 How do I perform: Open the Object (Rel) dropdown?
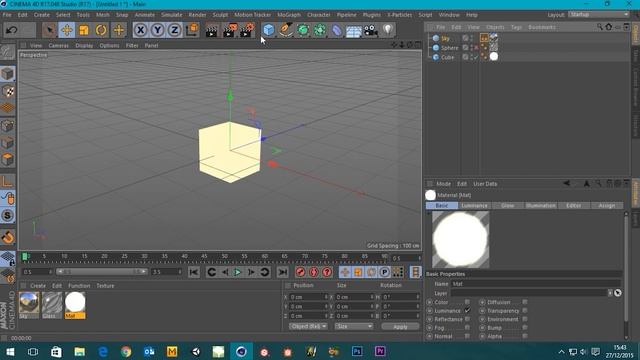[x=308, y=327]
